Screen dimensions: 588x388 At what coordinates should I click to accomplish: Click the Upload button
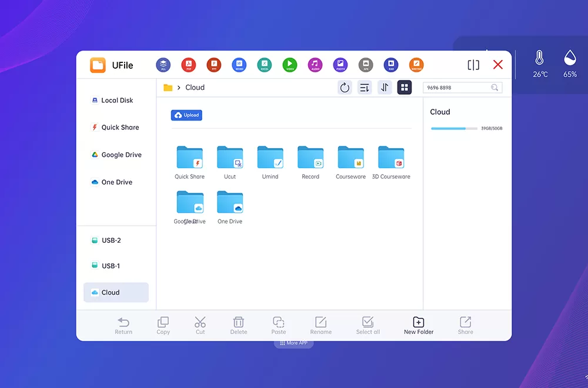tap(186, 115)
